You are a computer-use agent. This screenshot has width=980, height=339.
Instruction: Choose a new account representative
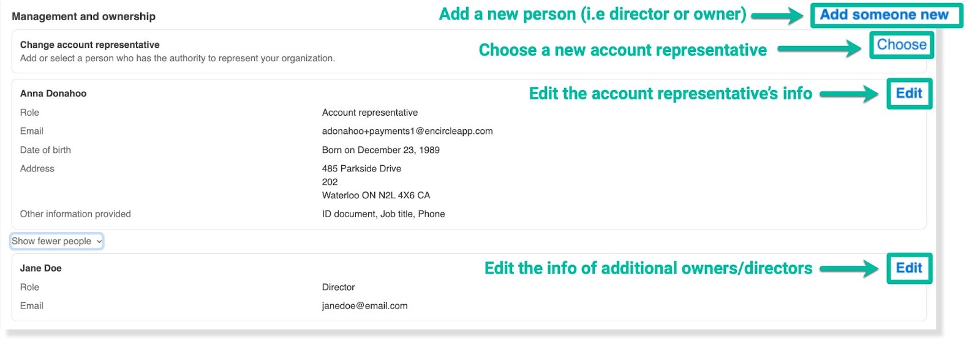[x=901, y=45]
